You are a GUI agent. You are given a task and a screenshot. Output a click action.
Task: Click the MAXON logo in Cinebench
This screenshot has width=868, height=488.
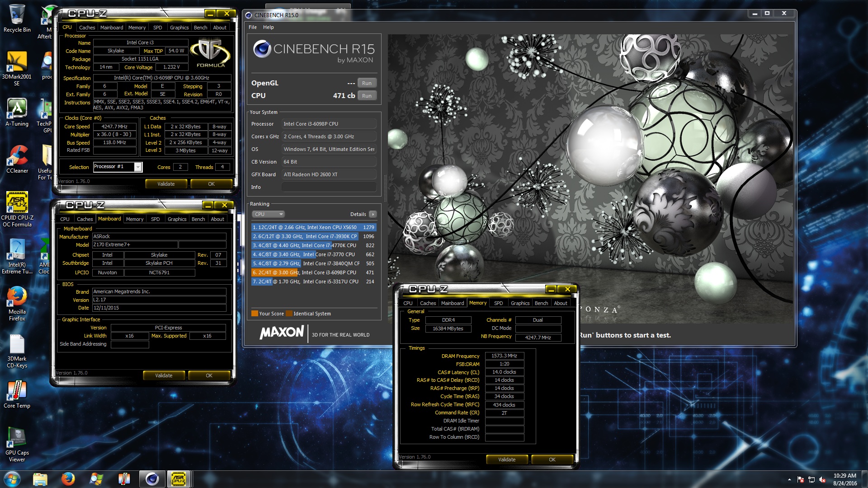(x=282, y=333)
